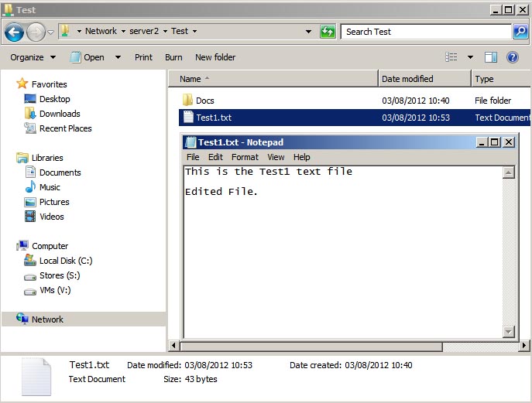This screenshot has width=532, height=403.
Task: Open the recent pages dropdown beside Forward
Action: click(50, 32)
